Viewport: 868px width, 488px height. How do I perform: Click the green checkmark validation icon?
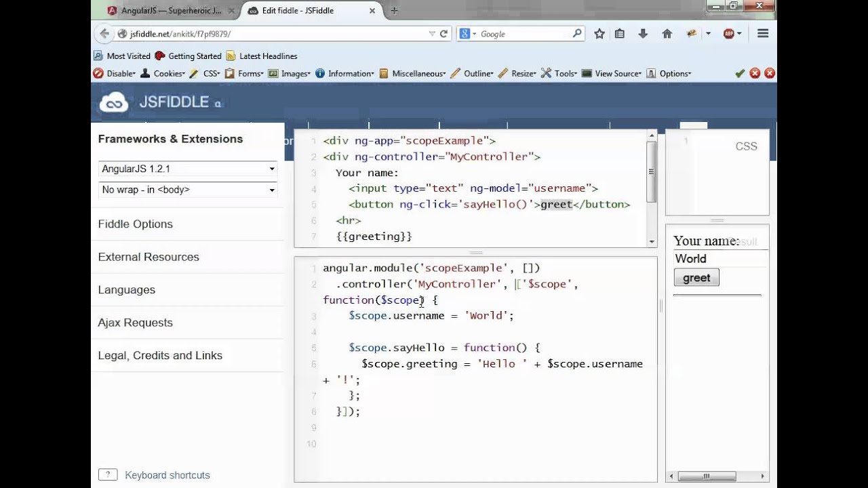pos(740,73)
